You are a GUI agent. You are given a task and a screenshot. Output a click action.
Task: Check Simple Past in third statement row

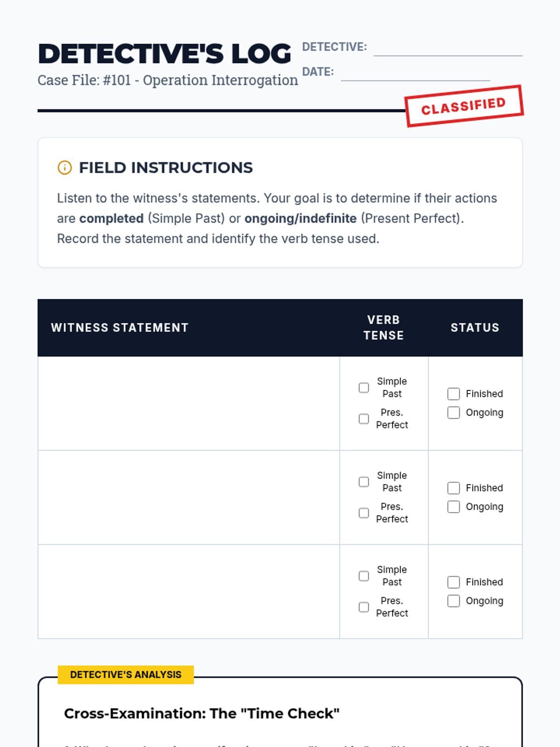click(x=364, y=576)
